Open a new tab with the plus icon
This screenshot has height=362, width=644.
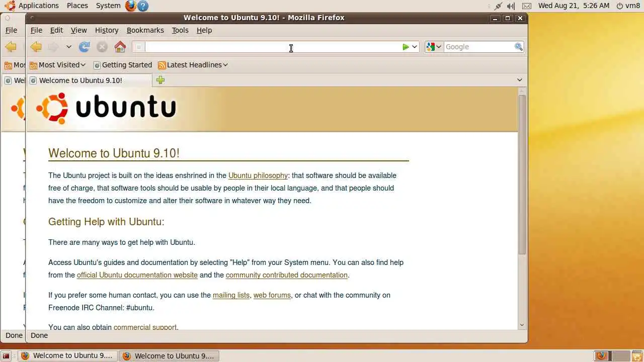(x=160, y=80)
